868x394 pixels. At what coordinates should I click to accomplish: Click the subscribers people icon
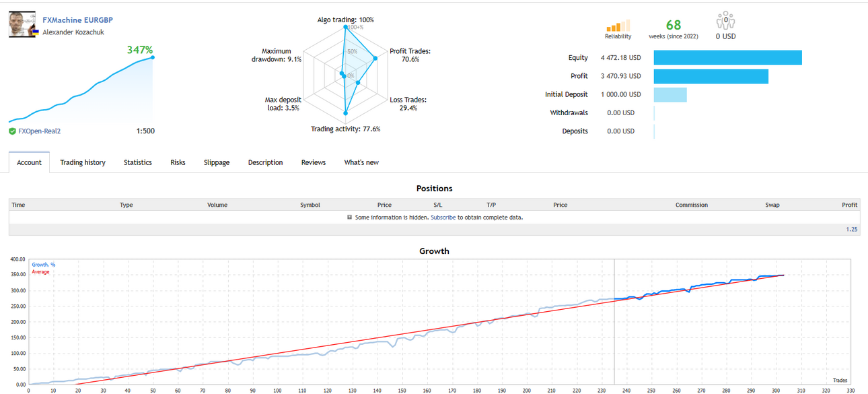(x=725, y=22)
